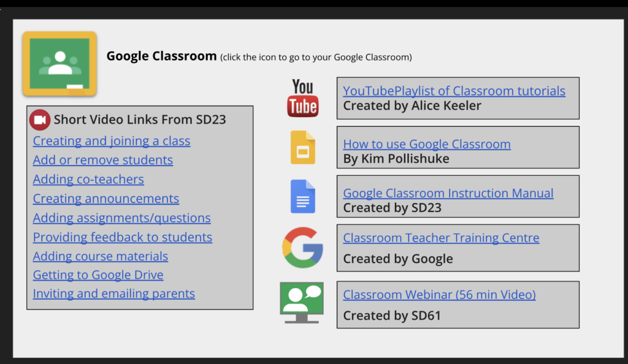Open the Adding course materials link
This screenshot has height=364, width=628.
tap(101, 256)
